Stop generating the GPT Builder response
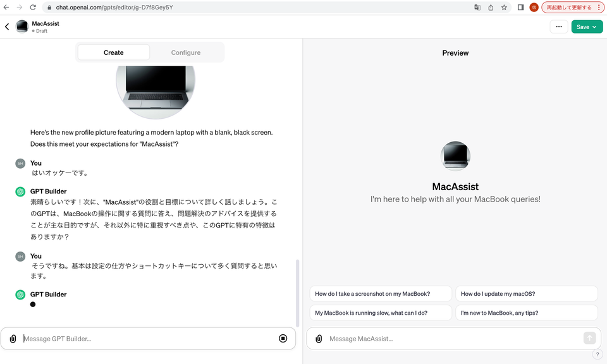Image resolution: width=607 pixels, height=364 pixels. tap(283, 339)
